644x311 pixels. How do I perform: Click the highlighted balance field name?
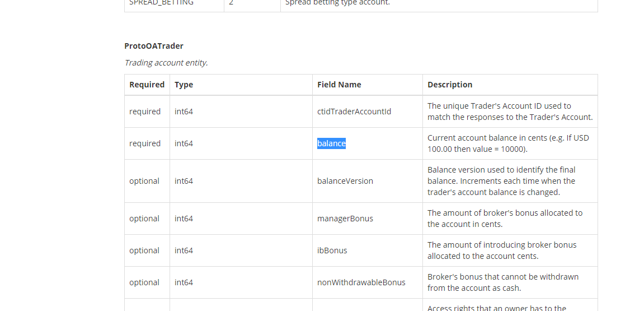331,143
